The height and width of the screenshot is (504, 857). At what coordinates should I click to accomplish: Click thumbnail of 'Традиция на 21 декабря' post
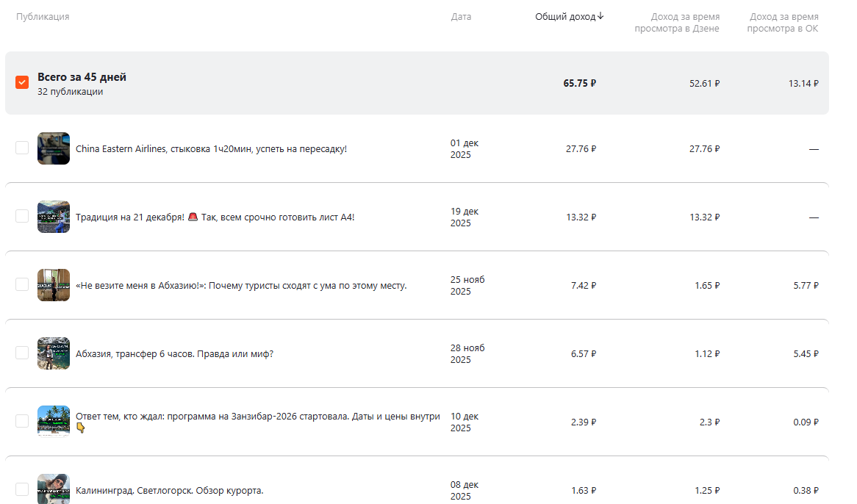pos(54,217)
